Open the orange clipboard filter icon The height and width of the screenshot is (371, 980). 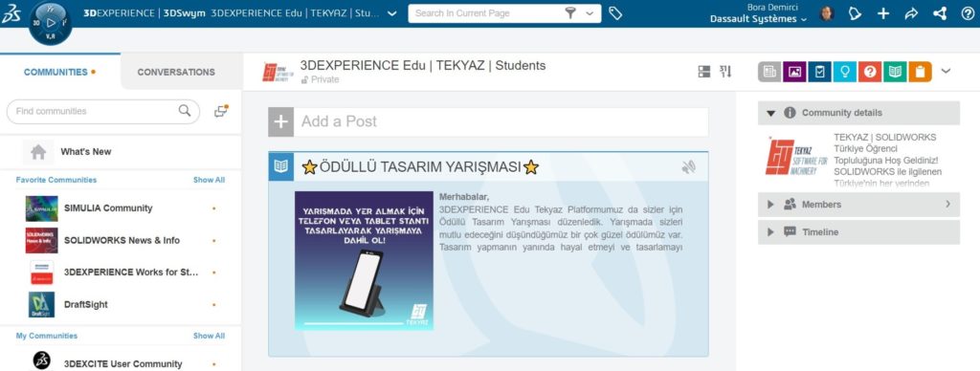(920, 72)
